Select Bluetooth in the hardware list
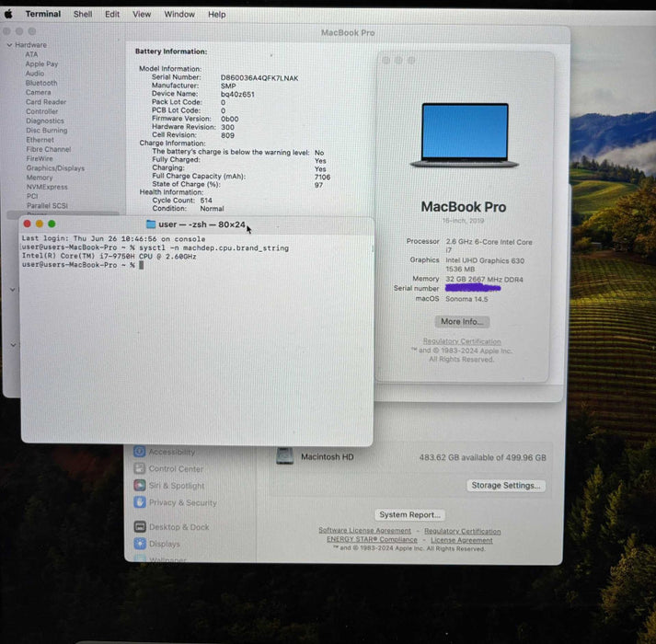This screenshot has width=656, height=644. (41, 83)
